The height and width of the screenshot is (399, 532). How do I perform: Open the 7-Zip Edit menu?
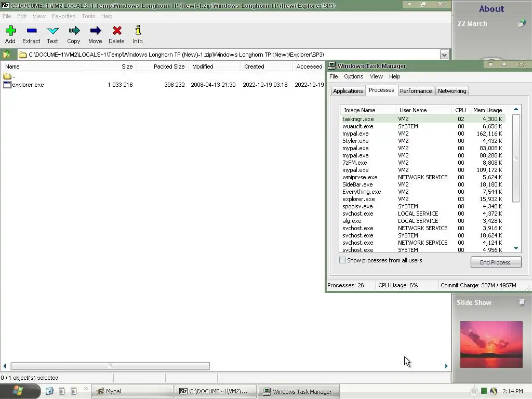tap(22, 16)
